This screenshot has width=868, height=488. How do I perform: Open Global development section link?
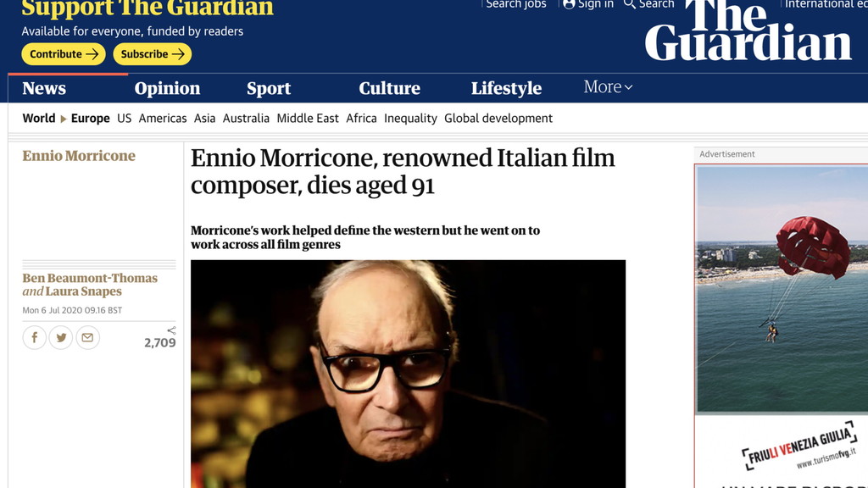[498, 119]
